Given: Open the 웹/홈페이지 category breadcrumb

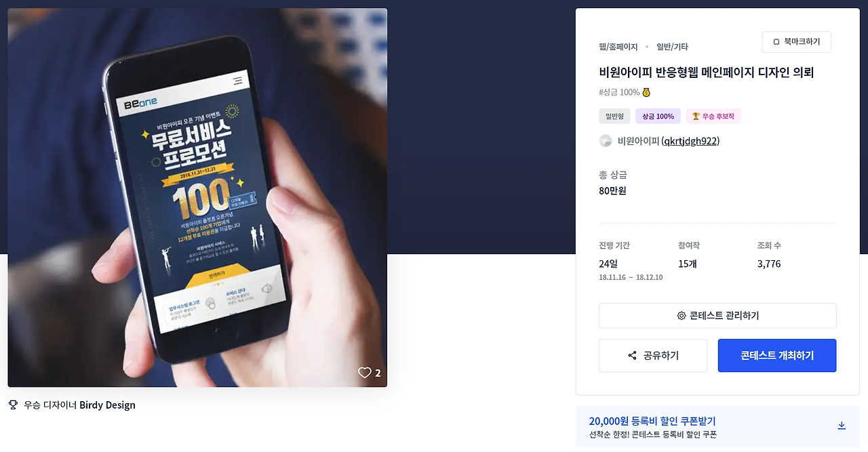Looking at the screenshot, I should point(618,47).
